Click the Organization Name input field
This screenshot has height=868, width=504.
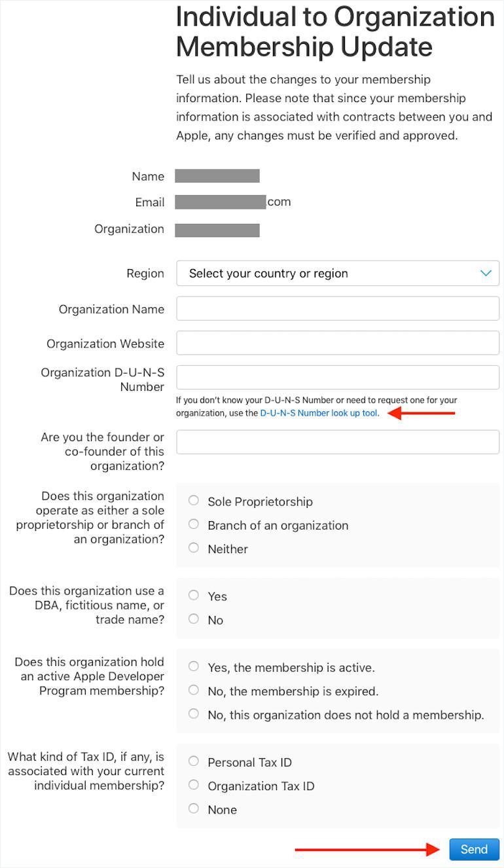pos(338,309)
